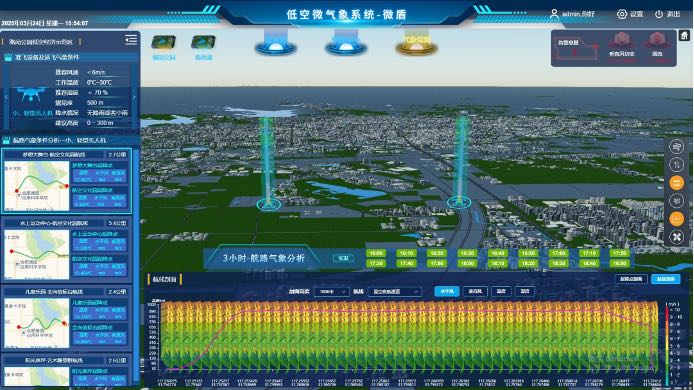Click the admin user profile icon
The width and height of the screenshot is (694, 390).
[554, 14]
